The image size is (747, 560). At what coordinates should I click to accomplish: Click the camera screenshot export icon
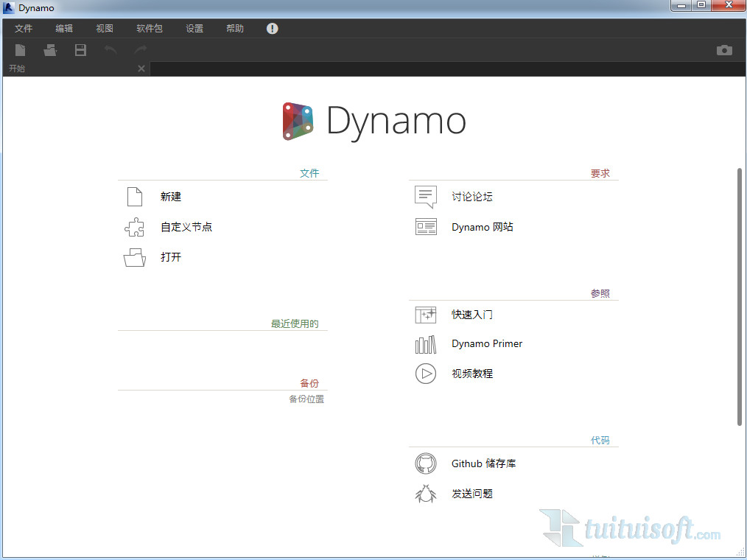(724, 50)
